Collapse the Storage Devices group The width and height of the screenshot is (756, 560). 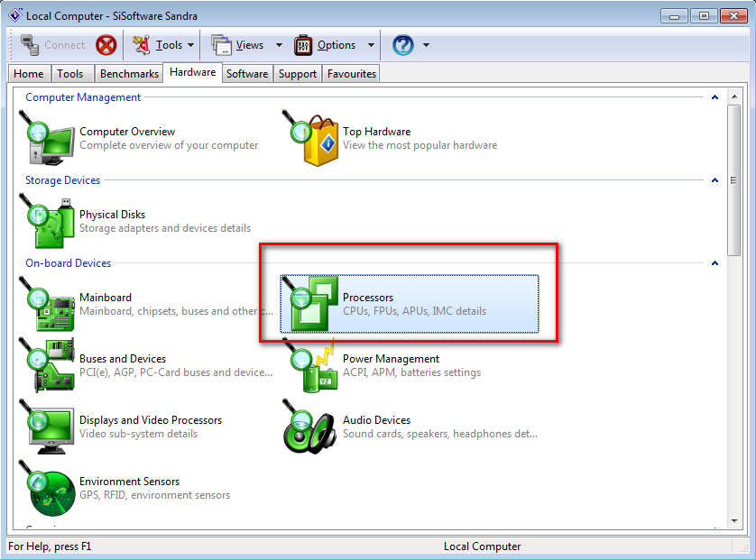715,180
